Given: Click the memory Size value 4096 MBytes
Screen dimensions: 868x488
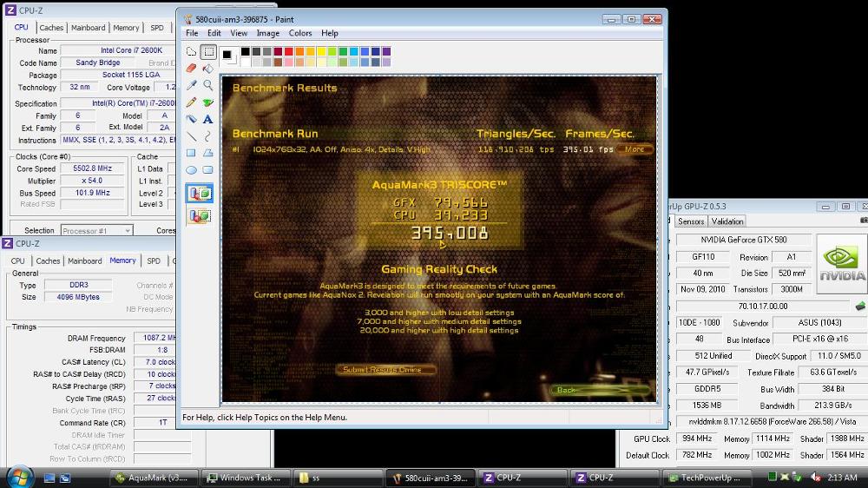Looking at the screenshot, I should [x=78, y=297].
